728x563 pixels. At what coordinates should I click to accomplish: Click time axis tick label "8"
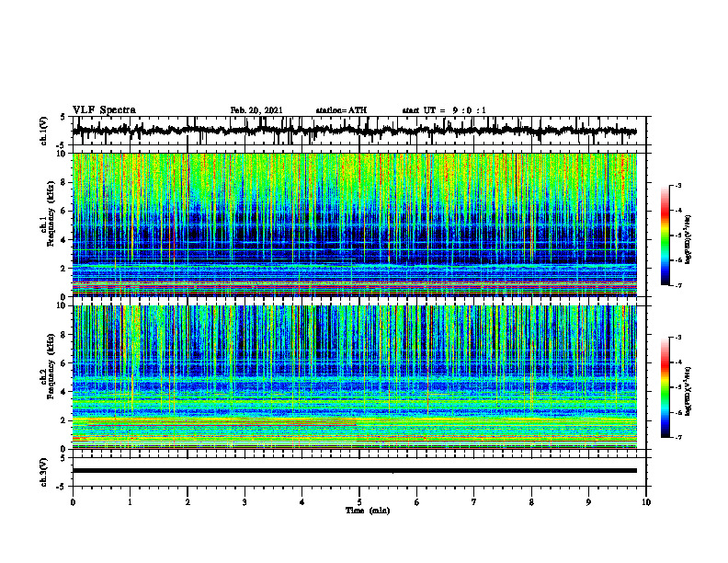tap(531, 502)
